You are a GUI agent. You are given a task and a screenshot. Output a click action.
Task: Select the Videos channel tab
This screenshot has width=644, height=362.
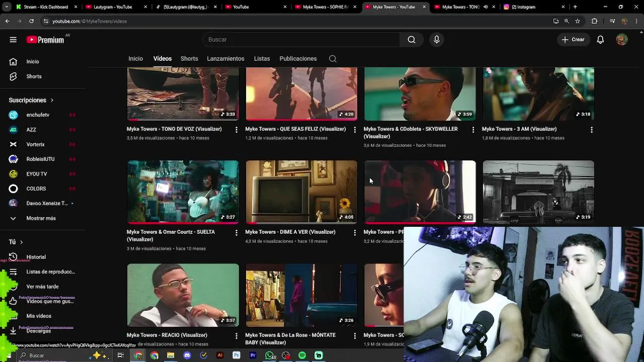click(x=163, y=59)
